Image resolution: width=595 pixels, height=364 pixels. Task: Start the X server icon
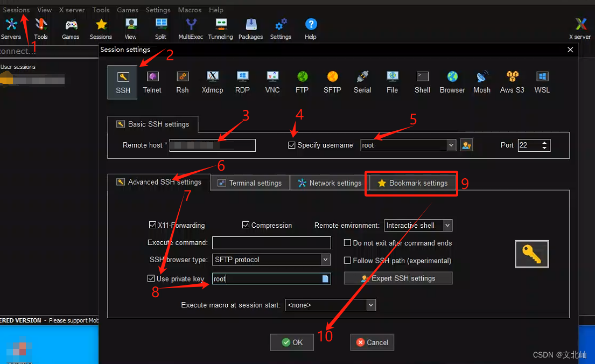click(x=580, y=29)
